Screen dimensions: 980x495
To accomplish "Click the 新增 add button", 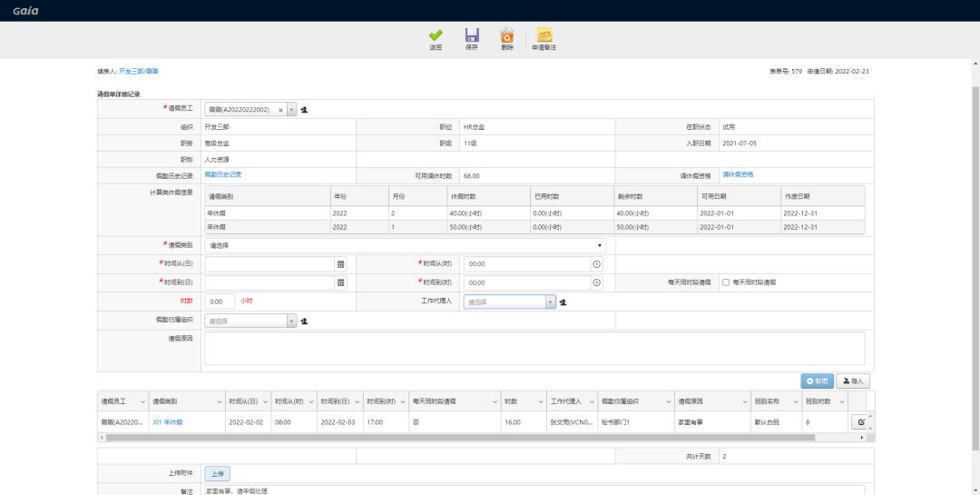I will click(815, 381).
